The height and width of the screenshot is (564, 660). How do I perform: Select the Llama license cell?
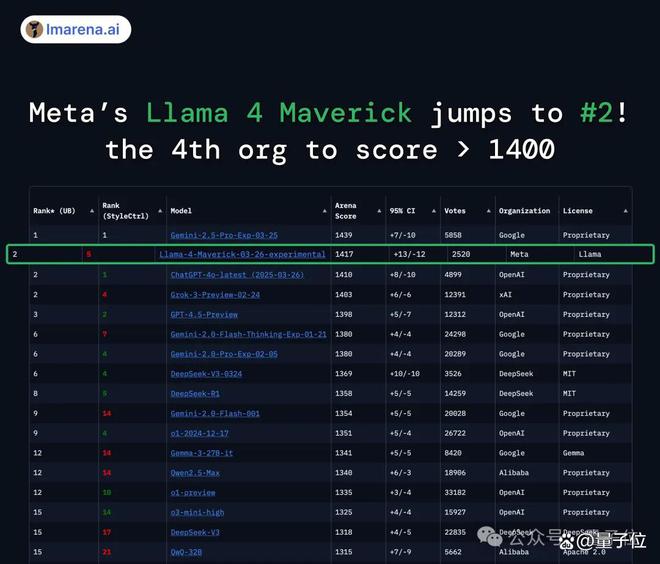590,254
